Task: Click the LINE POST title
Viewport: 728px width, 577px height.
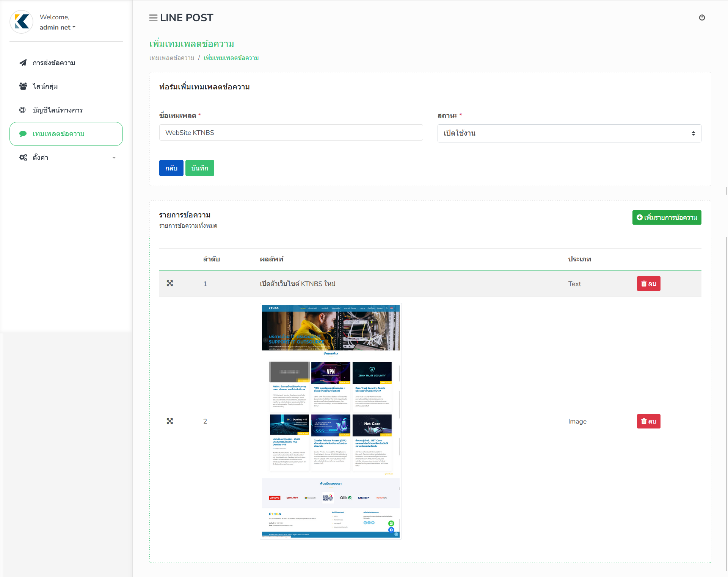Action: (187, 18)
